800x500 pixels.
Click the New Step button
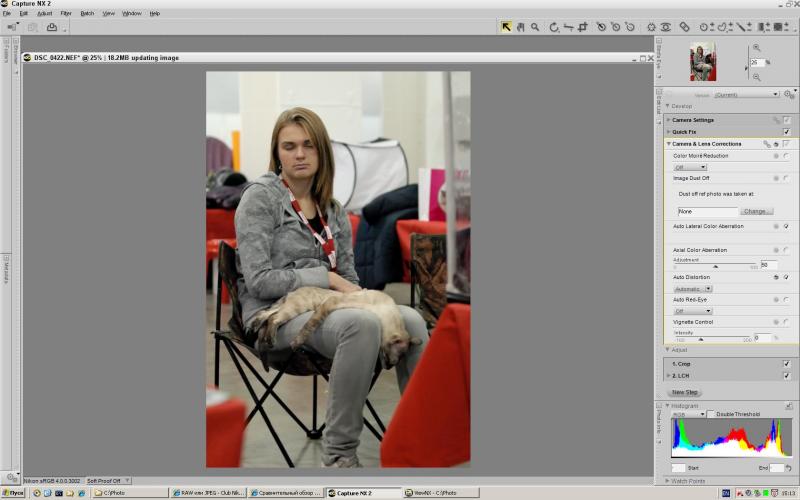click(684, 392)
